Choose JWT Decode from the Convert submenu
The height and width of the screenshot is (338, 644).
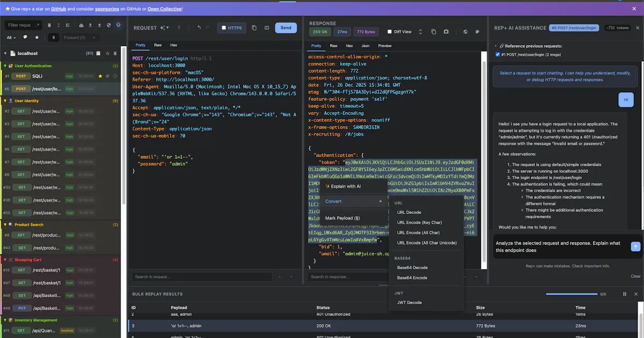coord(409,303)
